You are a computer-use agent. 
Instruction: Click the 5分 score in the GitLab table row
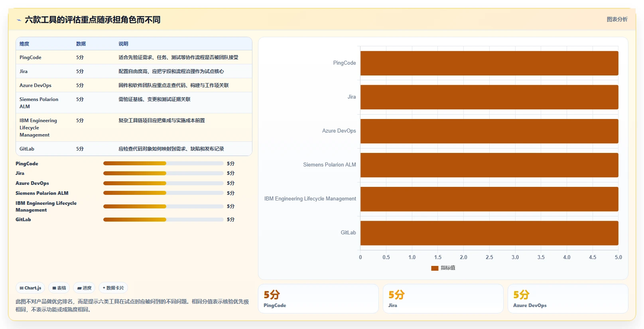tap(80, 149)
